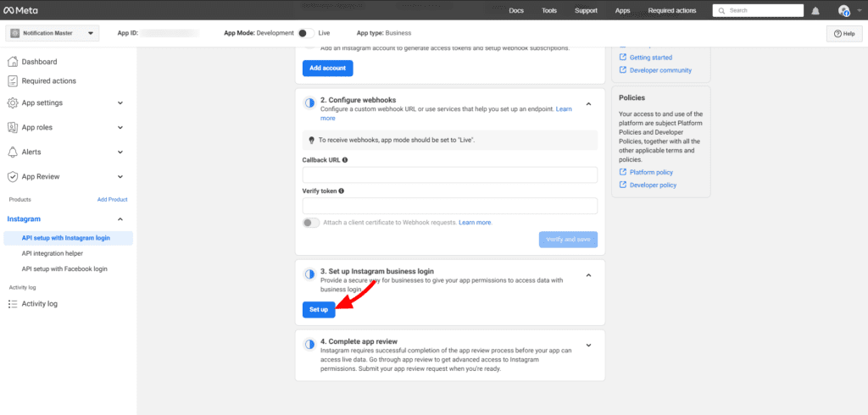
Task: Open the notifications bell icon
Action: click(815, 10)
